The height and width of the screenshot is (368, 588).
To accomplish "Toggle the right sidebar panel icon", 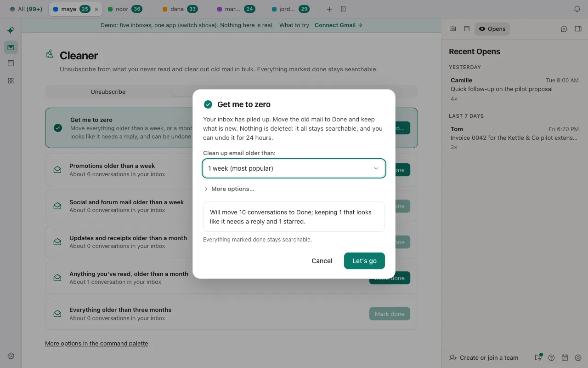I will click(x=578, y=29).
